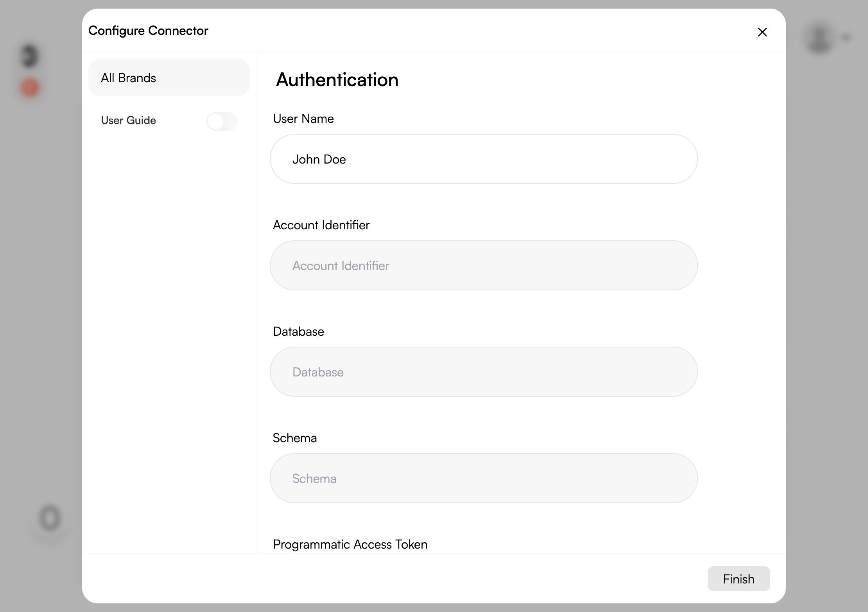Click into the Account Identifier input
Screen dimensions: 868x612
pyautogui.click(x=483, y=265)
